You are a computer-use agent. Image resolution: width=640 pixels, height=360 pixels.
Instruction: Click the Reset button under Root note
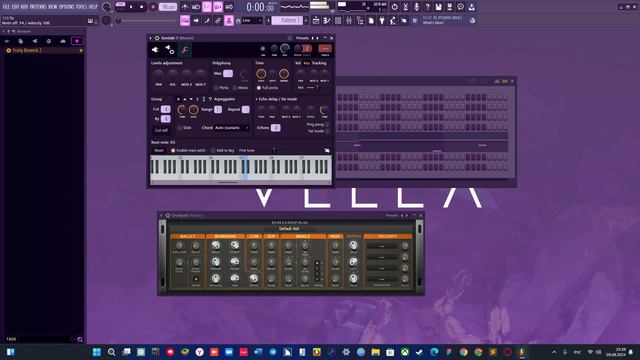(x=159, y=151)
